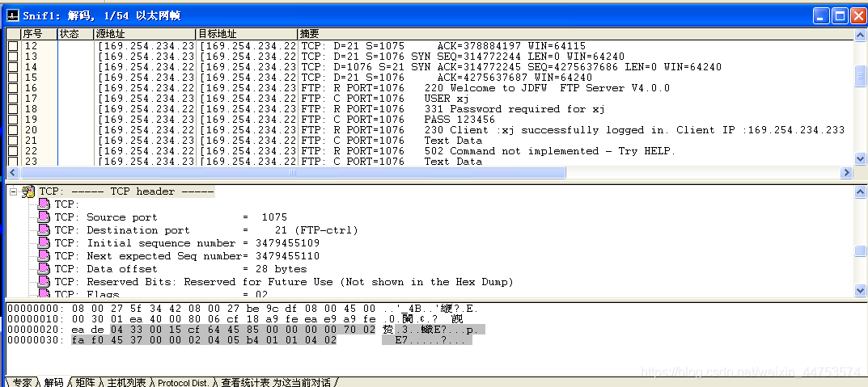
Task: Tick the checkbox for frame 15
Action: 13,78
